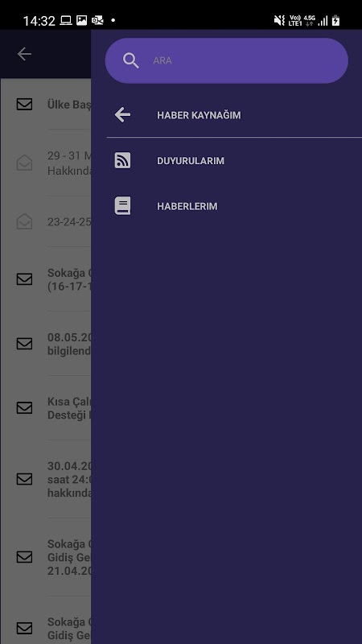Tap envelope icon beside Kısa Çalışma item
This screenshot has width=362, height=644.
click(x=24, y=407)
